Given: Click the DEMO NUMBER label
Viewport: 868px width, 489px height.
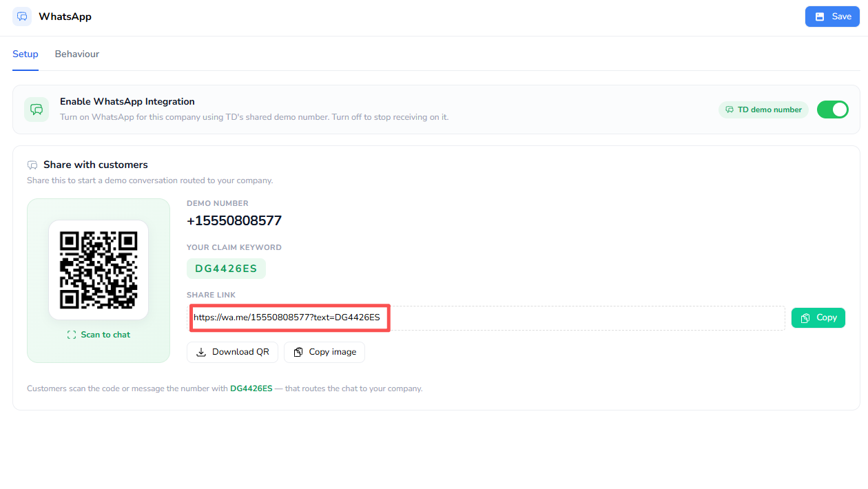Looking at the screenshot, I should pyautogui.click(x=218, y=203).
